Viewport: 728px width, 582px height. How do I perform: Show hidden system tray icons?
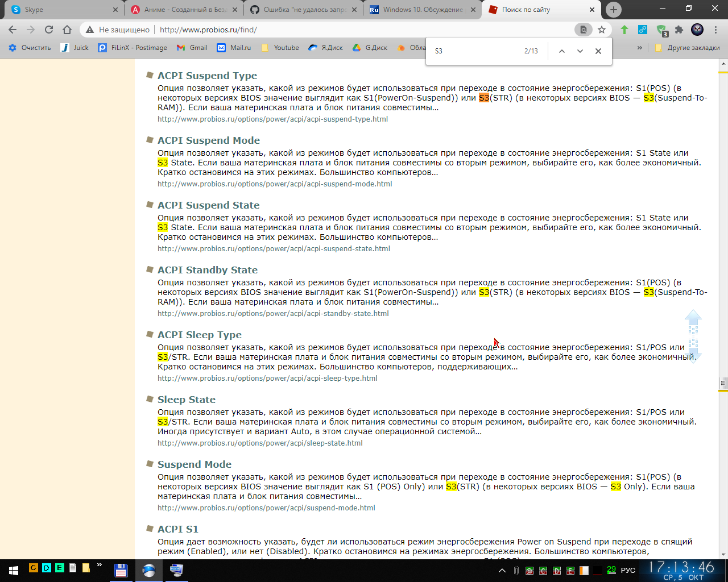[x=502, y=571]
